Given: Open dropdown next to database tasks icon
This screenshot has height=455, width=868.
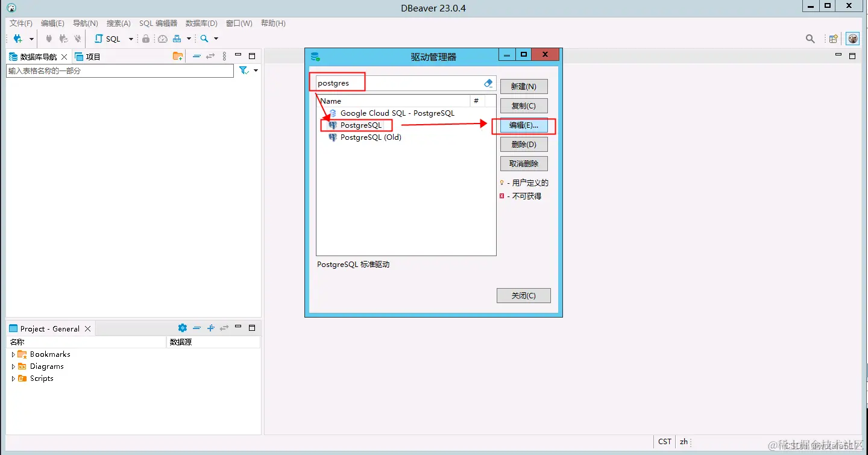Looking at the screenshot, I should [189, 39].
